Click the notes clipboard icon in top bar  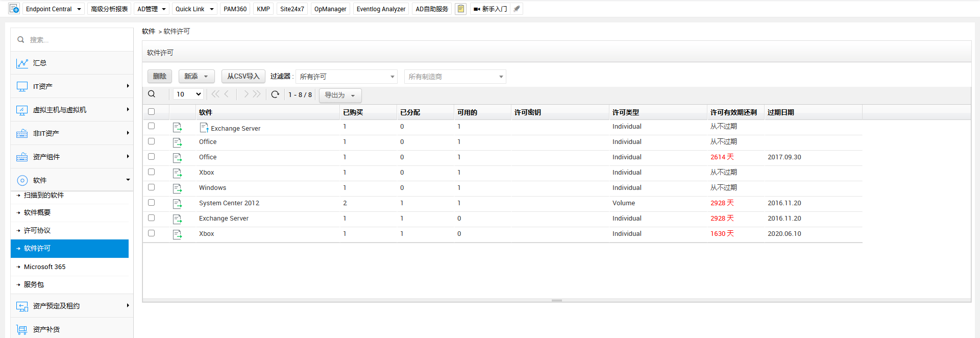[460, 9]
